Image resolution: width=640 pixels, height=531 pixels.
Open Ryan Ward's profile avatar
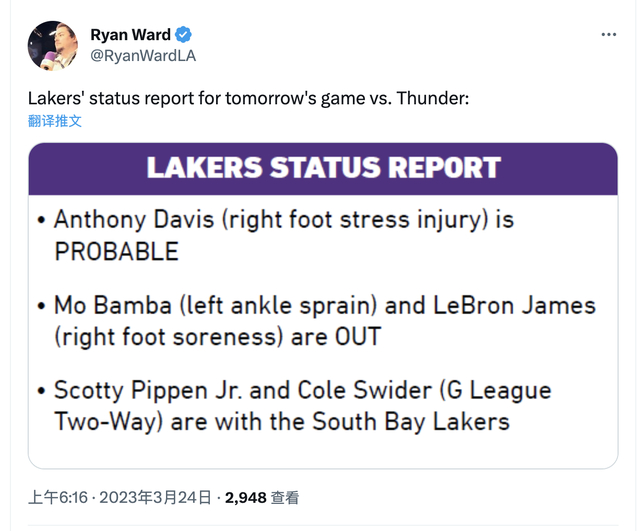point(54,45)
